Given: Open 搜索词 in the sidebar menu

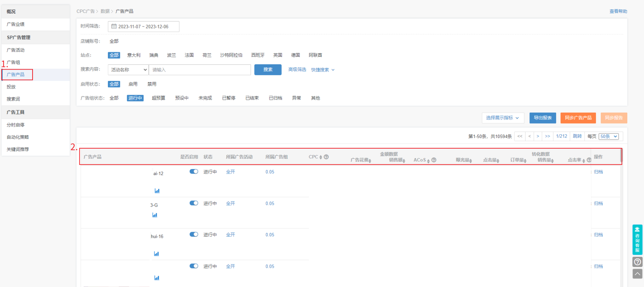Looking at the screenshot, I should point(13,99).
